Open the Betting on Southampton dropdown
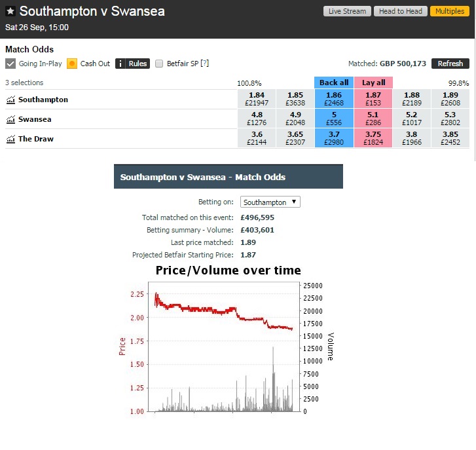 click(x=270, y=202)
